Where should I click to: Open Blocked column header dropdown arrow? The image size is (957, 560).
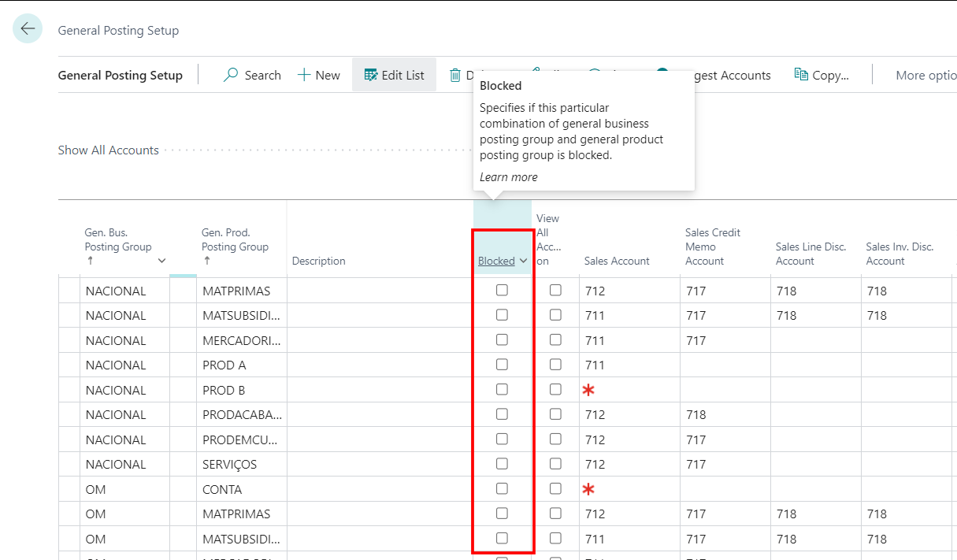pos(524,261)
